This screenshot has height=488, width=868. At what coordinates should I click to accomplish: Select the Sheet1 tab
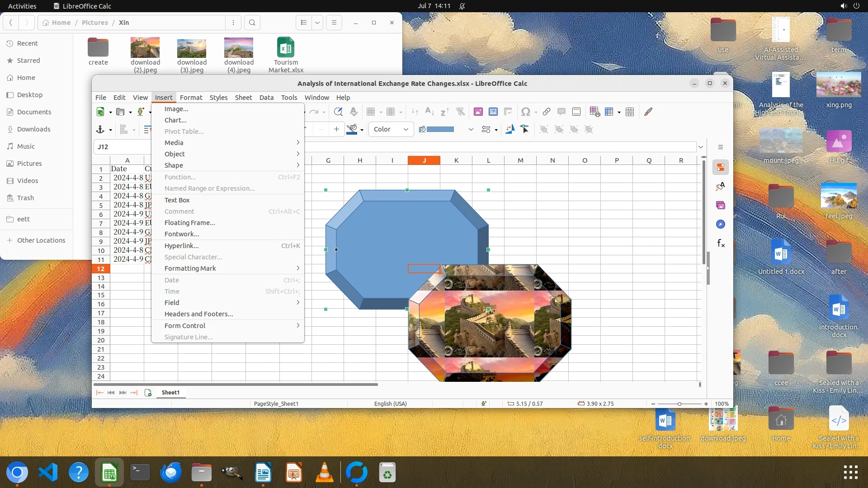[170, 392]
